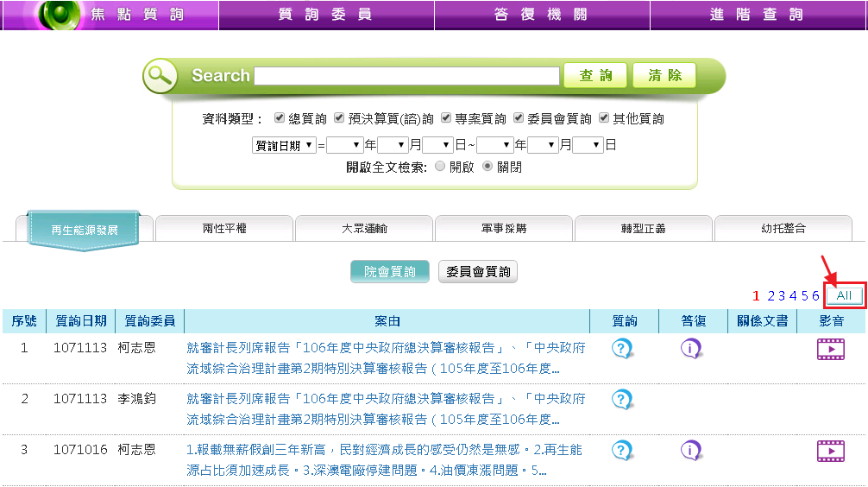Switch to the 兩性平權 tab
868x487 pixels.
point(223,229)
